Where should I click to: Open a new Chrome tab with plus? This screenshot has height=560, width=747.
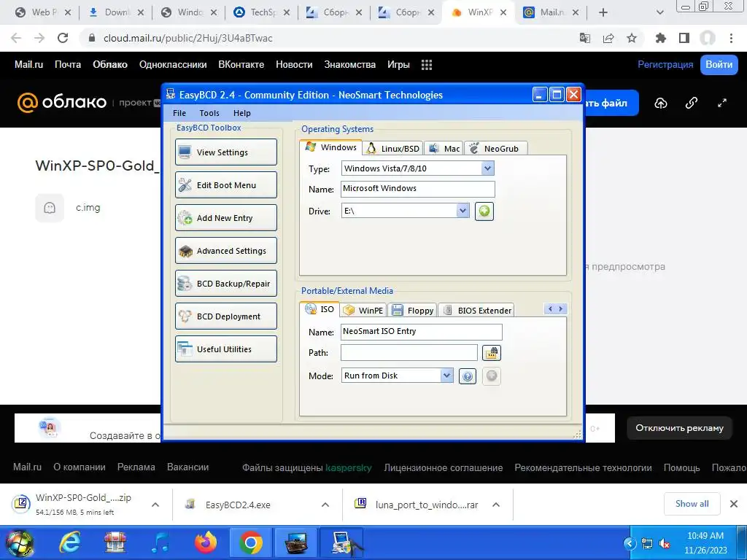coord(603,12)
